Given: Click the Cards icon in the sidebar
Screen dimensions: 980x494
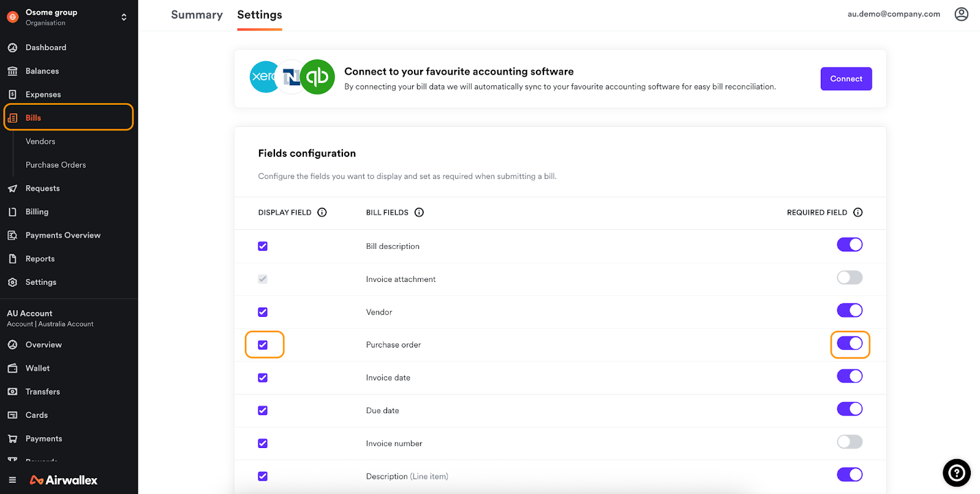Looking at the screenshot, I should 12,416.
